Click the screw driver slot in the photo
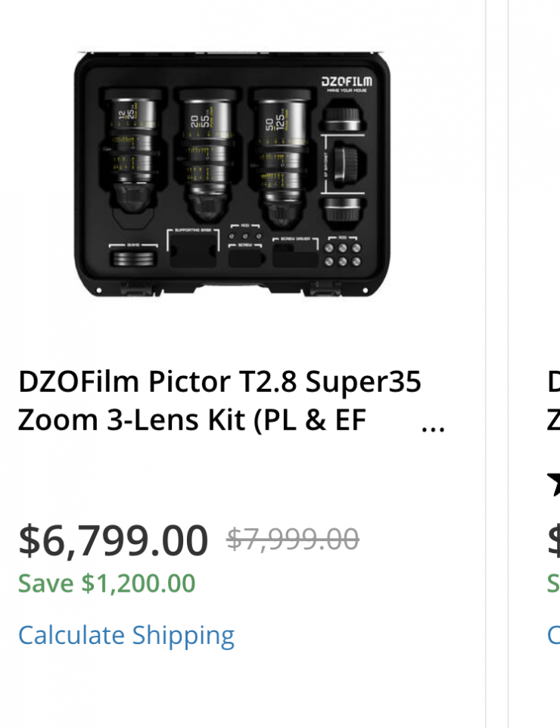The height and width of the screenshot is (728, 560). [x=295, y=256]
